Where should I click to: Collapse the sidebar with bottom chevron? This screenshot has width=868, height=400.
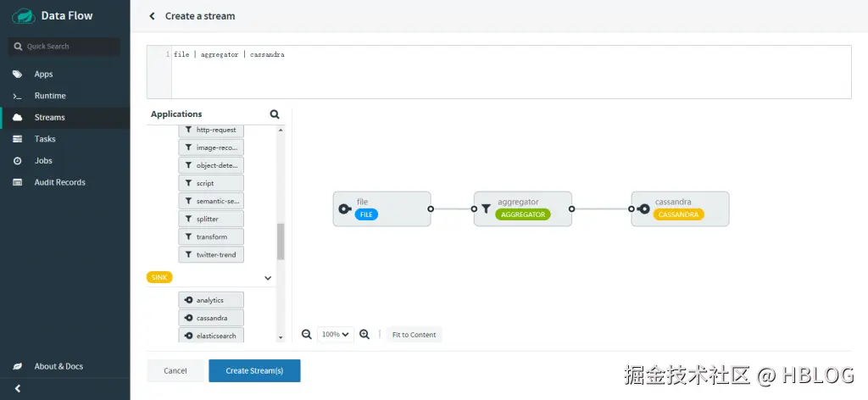[x=18, y=388]
